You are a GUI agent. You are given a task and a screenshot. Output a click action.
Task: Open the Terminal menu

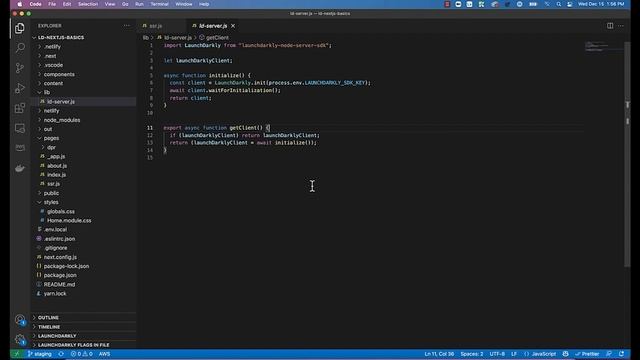[159, 4]
